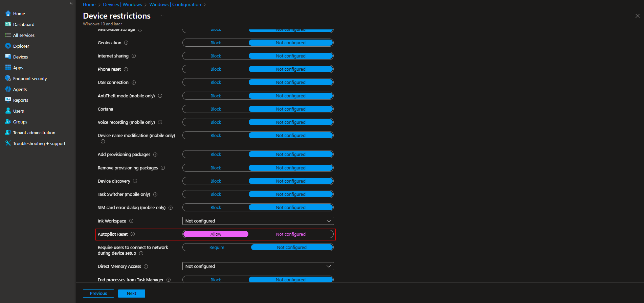Image resolution: width=644 pixels, height=303 pixels.
Task: Select Groups in the left menu
Action: pyautogui.click(x=20, y=122)
